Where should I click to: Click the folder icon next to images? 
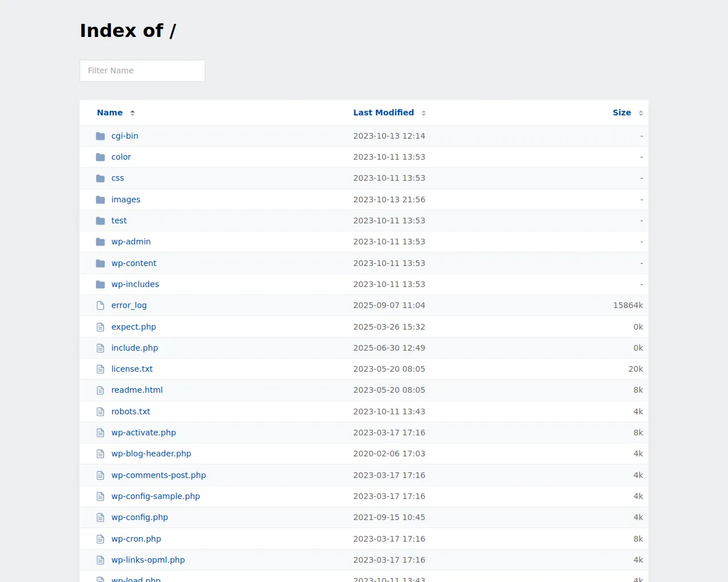coord(101,199)
